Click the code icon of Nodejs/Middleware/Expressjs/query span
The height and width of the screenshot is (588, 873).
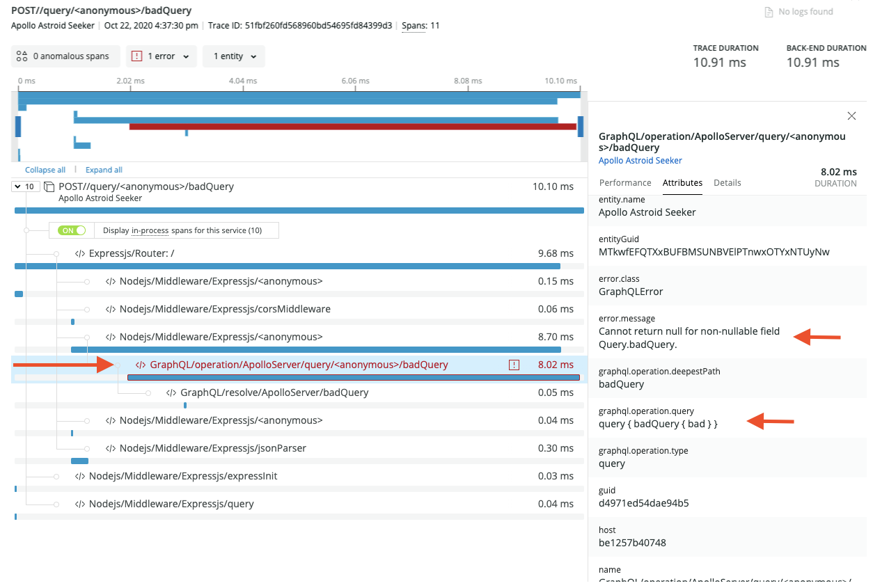tap(80, 504)
